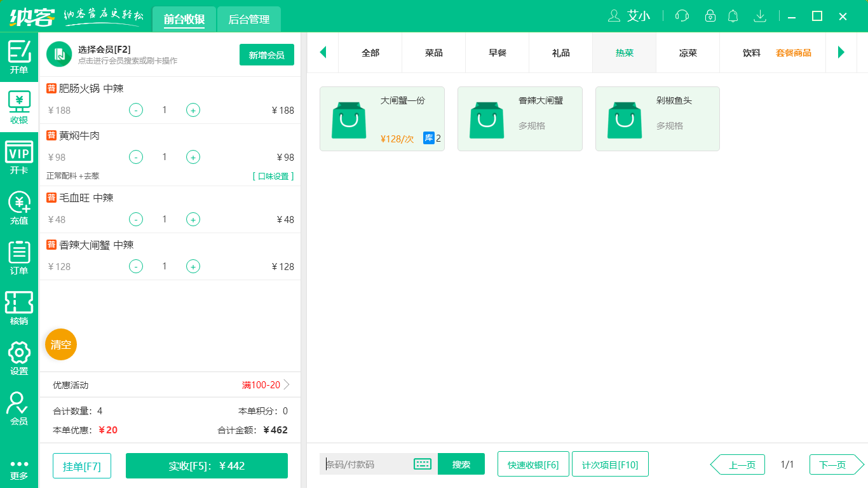
Task: Select the 大闸蟹一份 product card
Action: [381, 119]
